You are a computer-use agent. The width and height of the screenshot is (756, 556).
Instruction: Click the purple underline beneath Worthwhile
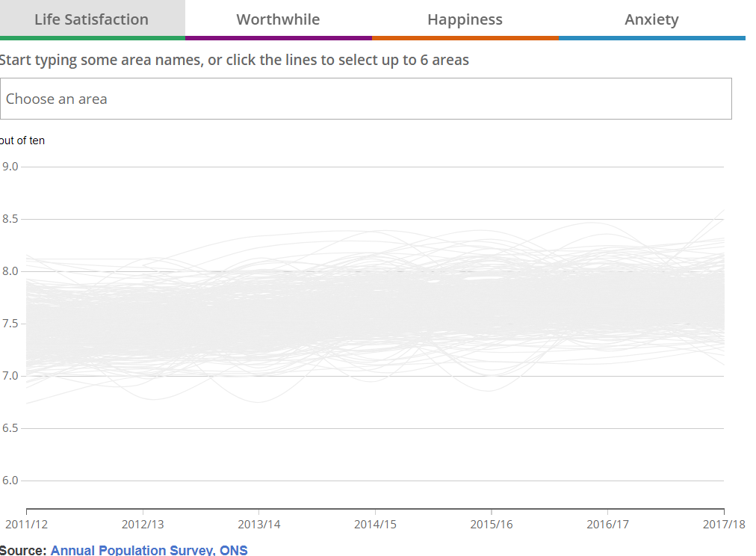pyautogui.click(x=278, y=37)
